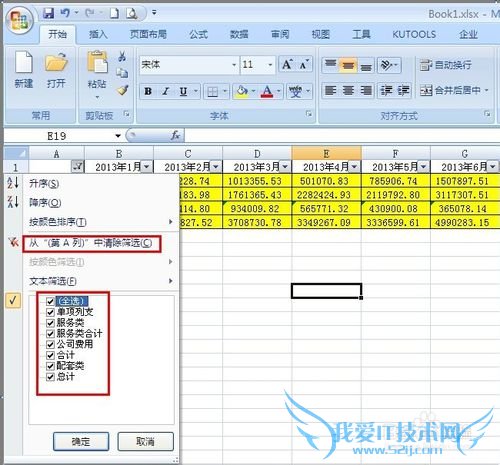Activate the format painter brush

tap(122, 90)
